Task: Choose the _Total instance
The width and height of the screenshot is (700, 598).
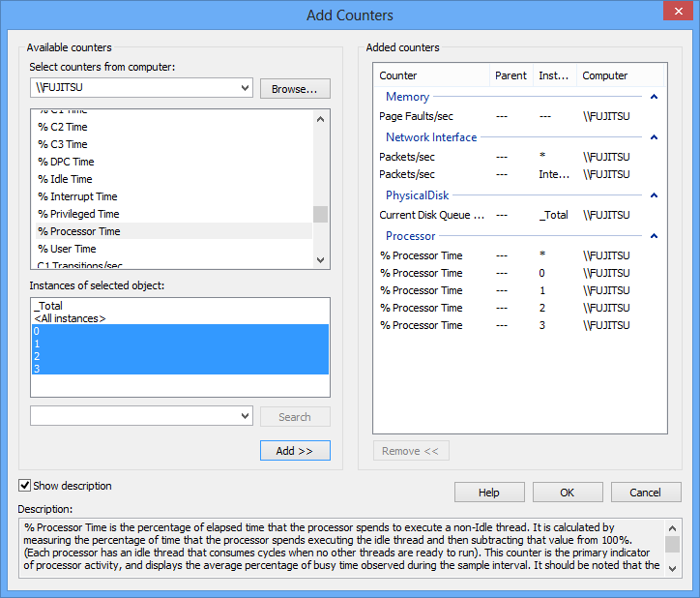Action: [x=48, y=306]
